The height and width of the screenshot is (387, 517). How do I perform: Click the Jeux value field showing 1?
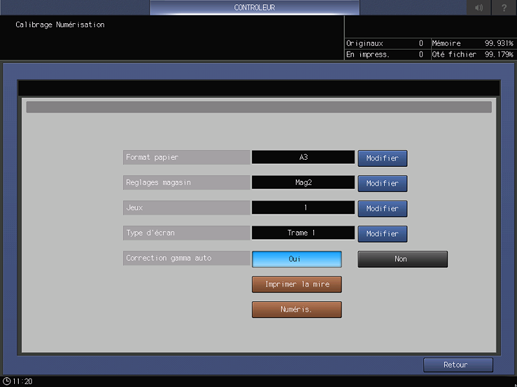point(303,208)
